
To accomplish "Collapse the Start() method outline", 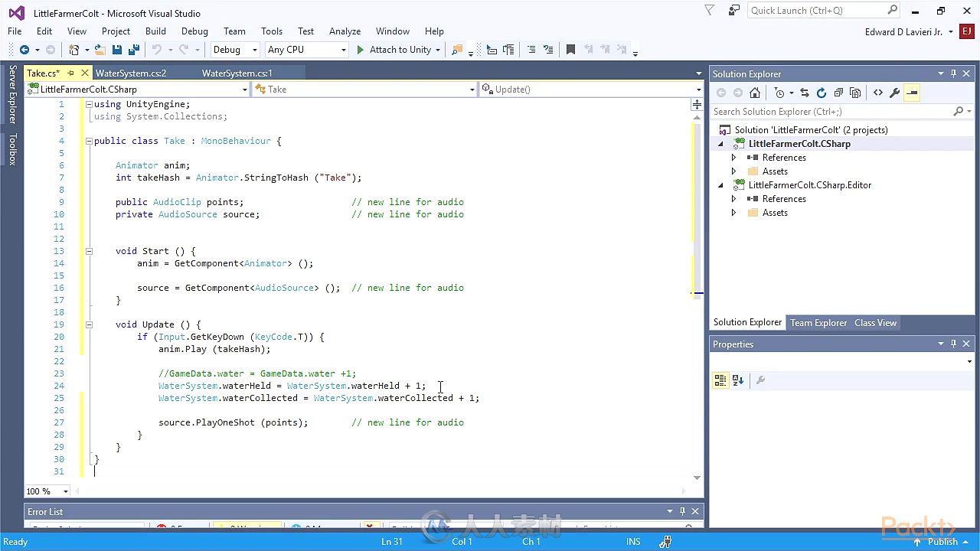I will (x=89, y=251).
